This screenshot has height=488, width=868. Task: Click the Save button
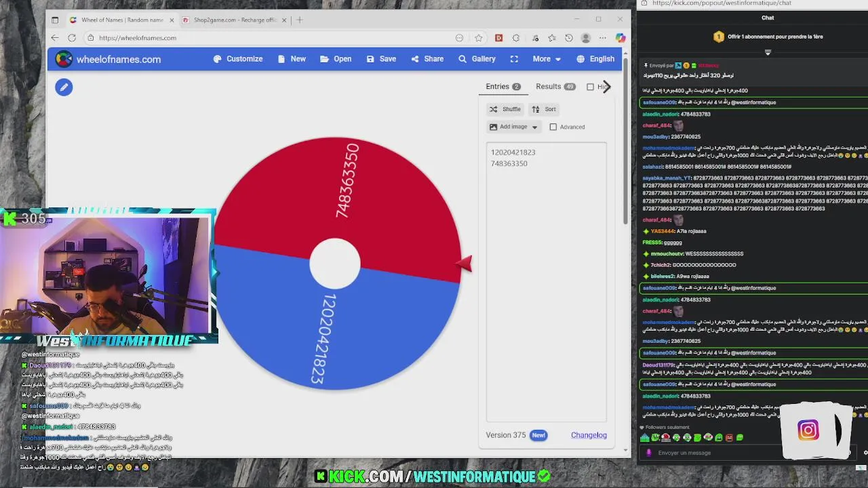(381, 59)
